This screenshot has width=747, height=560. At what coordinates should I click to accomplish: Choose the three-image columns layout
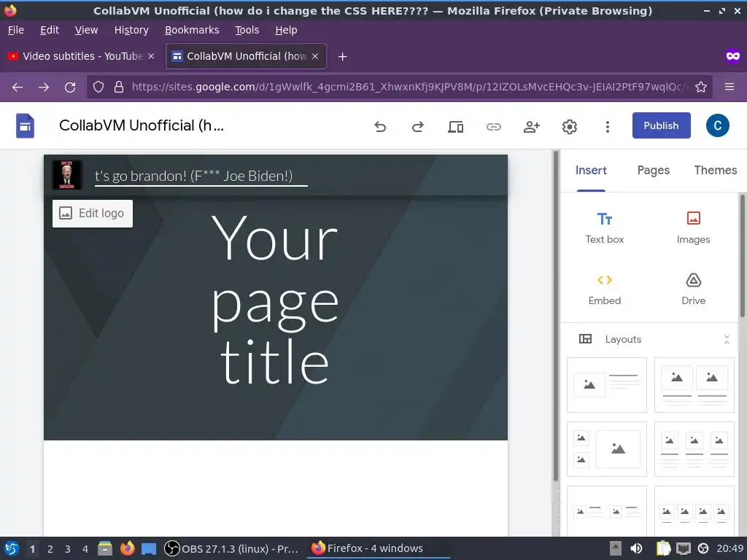coord(694,449)
